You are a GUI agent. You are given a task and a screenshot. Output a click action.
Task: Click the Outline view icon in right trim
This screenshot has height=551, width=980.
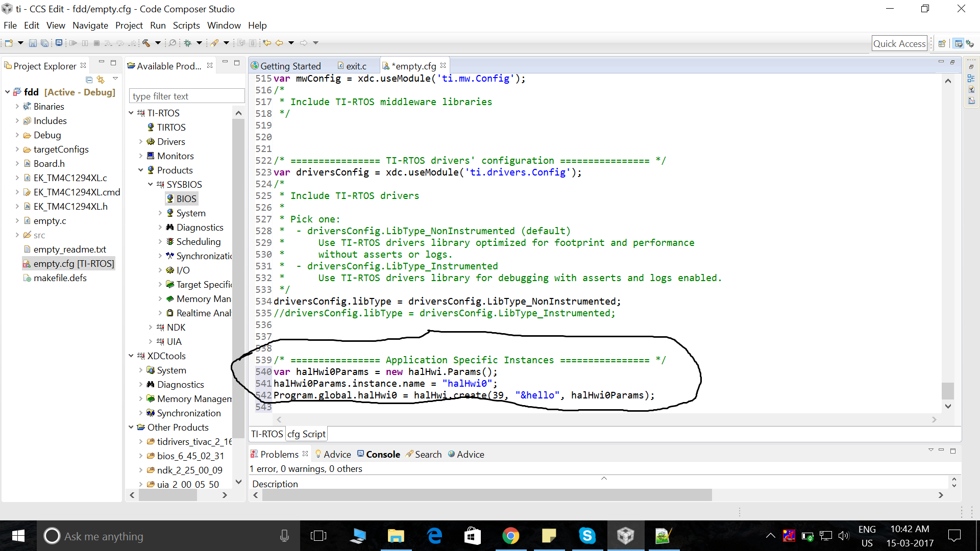coord(971,78)
